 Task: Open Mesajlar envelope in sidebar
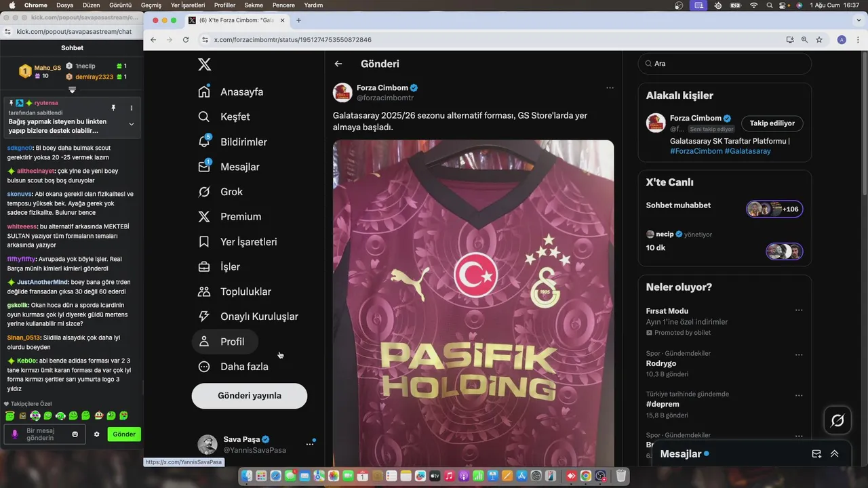click(x=229, y=167)
